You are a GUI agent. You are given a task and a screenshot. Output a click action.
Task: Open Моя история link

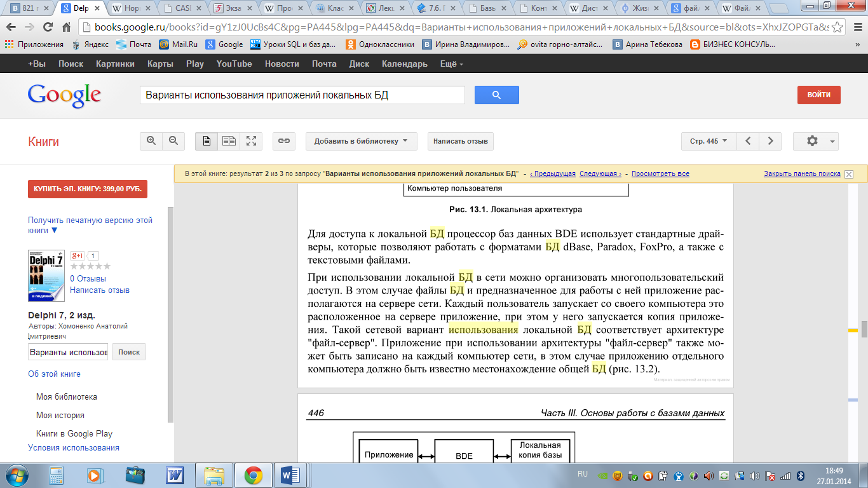pos(60,415)
